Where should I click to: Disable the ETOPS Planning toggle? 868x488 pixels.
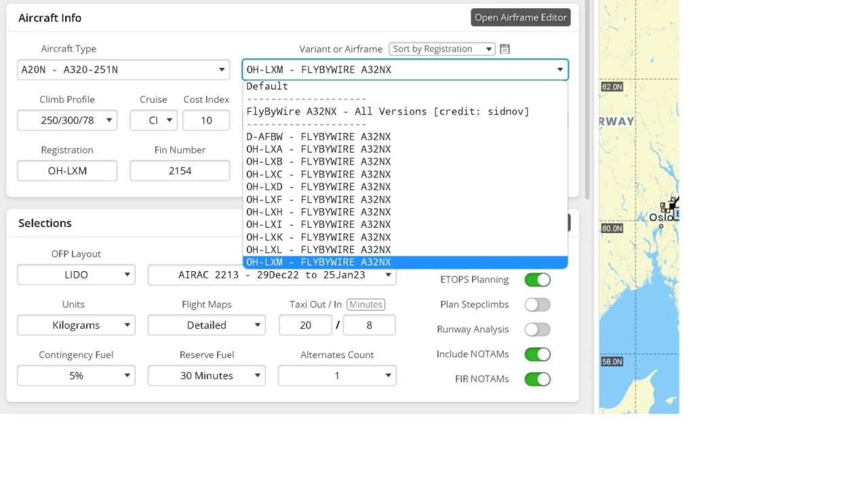538,280
